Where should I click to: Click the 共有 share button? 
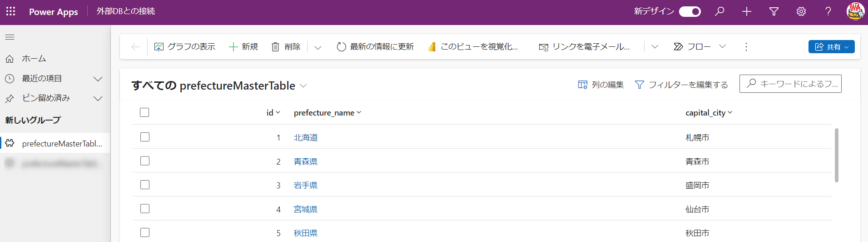point(831,47)
